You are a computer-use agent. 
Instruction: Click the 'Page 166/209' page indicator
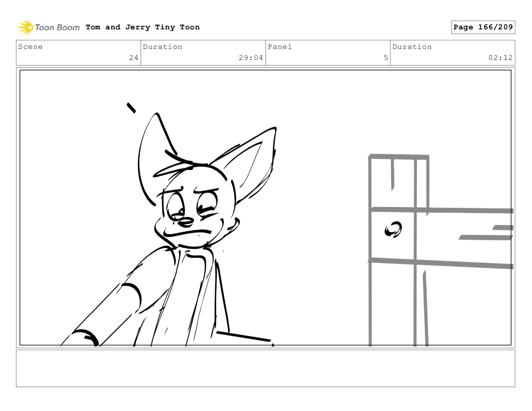point(483,27)
